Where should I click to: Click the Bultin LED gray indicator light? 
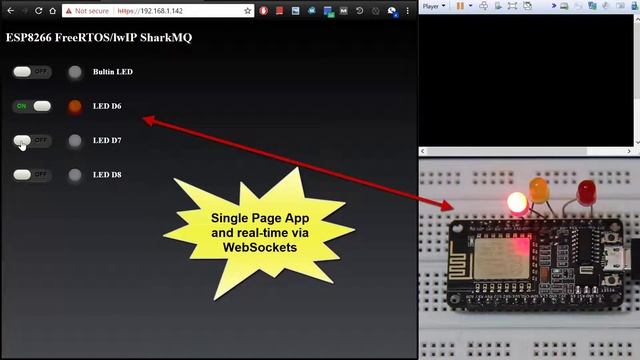click(x=75, y=72)
